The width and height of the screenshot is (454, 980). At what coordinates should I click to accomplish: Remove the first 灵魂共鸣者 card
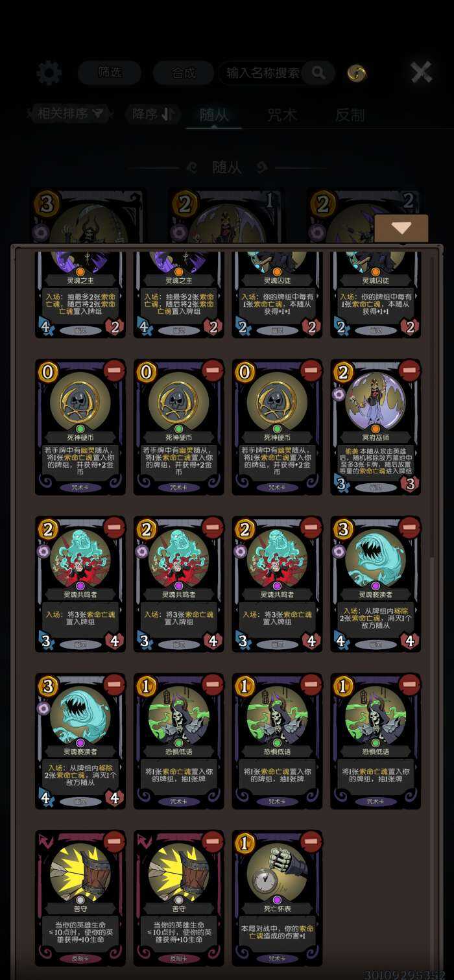coord(113,527)
